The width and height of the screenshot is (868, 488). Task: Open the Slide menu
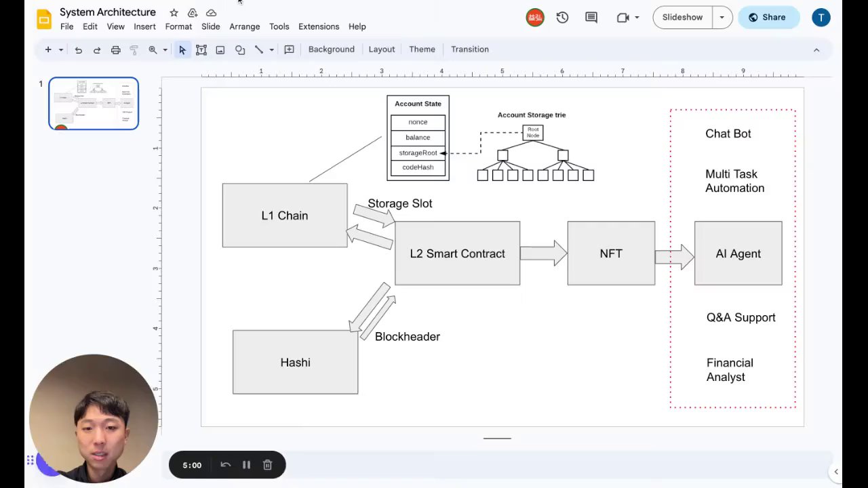point(210,26)
